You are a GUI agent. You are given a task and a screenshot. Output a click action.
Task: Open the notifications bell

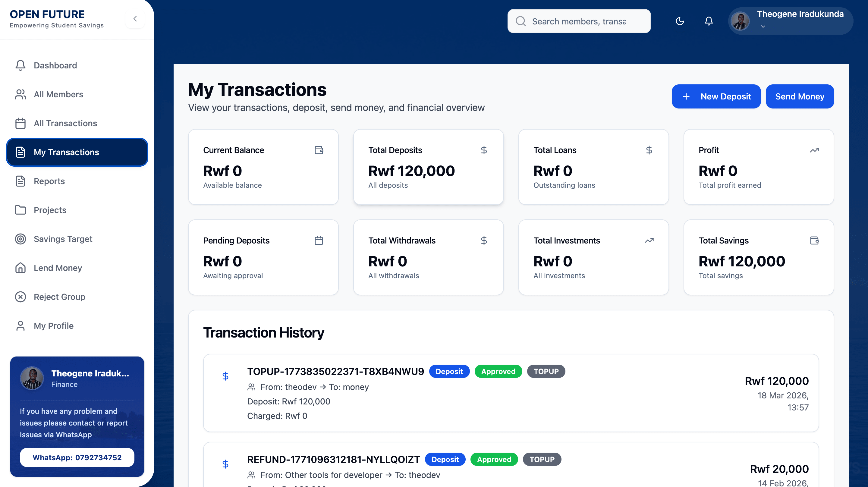coord(709,21)
